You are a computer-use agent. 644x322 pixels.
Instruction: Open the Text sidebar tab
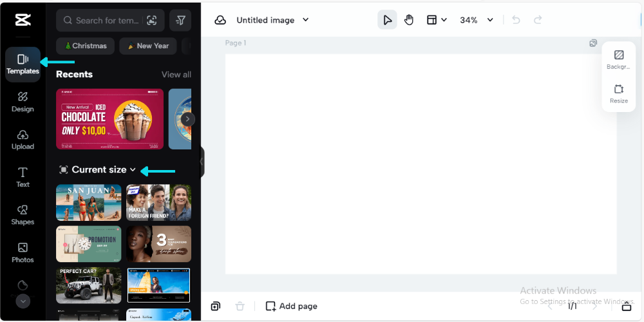tap(23, 178)
